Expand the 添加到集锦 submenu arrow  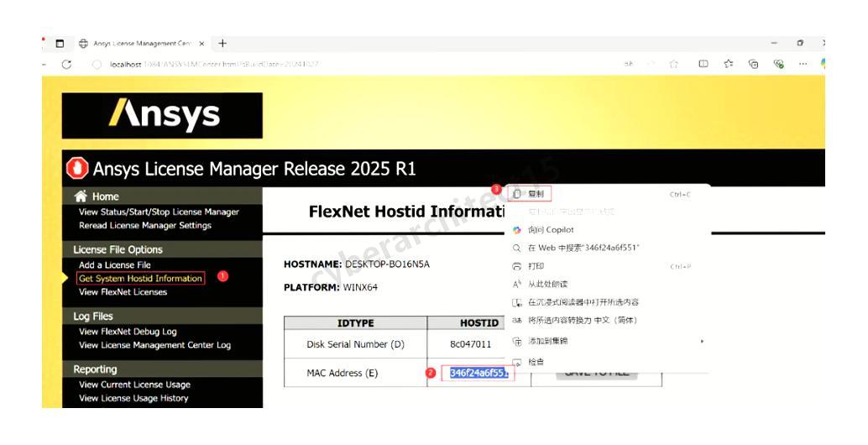pyautogui.click(x=702, y=341)
